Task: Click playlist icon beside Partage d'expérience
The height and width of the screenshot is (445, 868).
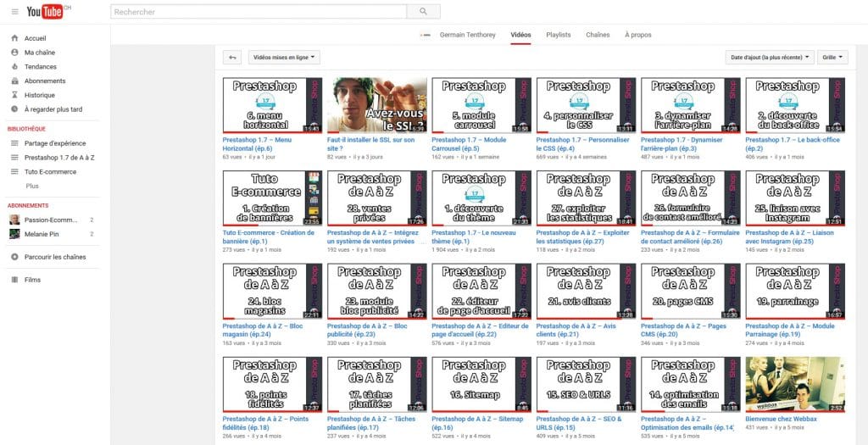Action: 14,143
